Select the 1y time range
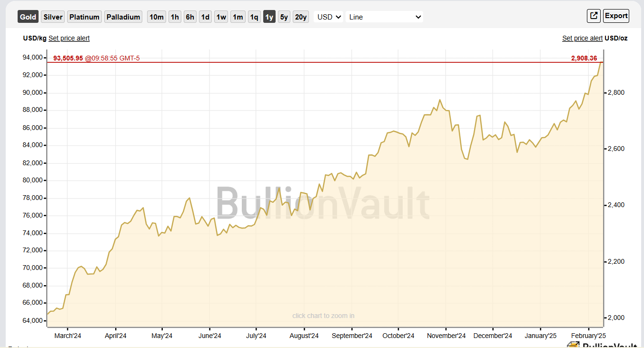This screenshot has width=644, height=348. [269, 17]
